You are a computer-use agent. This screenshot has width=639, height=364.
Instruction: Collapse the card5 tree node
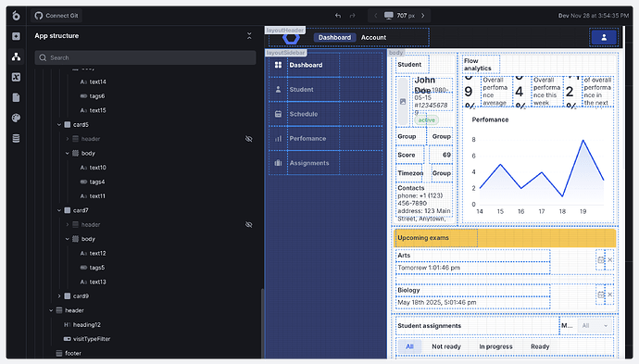(x=59, y=125)
